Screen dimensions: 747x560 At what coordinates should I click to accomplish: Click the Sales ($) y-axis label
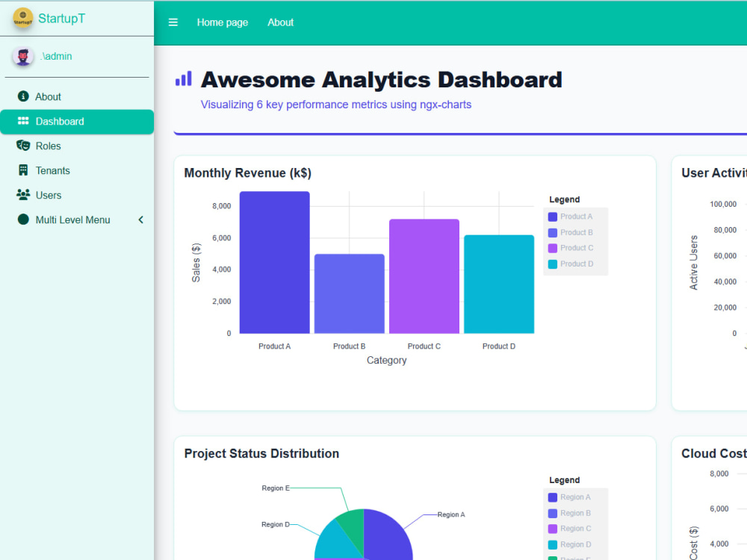[x=196, y=262]
